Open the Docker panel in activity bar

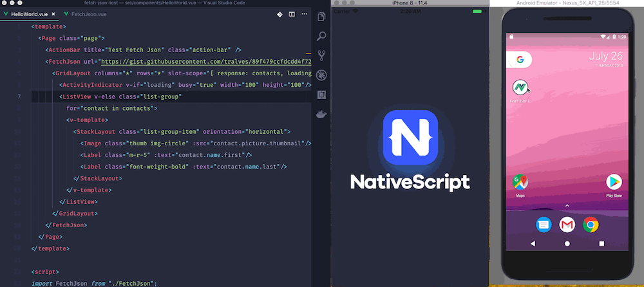coord(321,115)
